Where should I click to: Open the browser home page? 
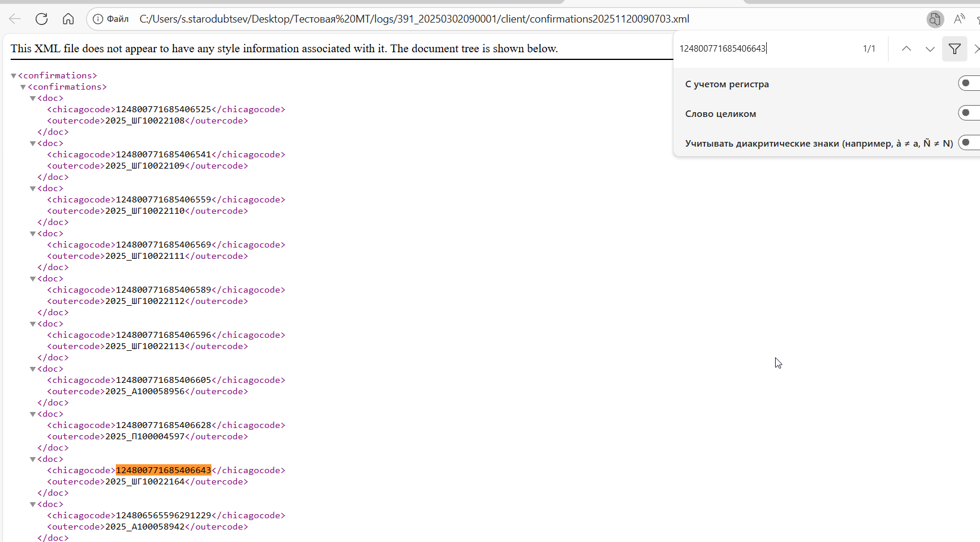(68, 19)
